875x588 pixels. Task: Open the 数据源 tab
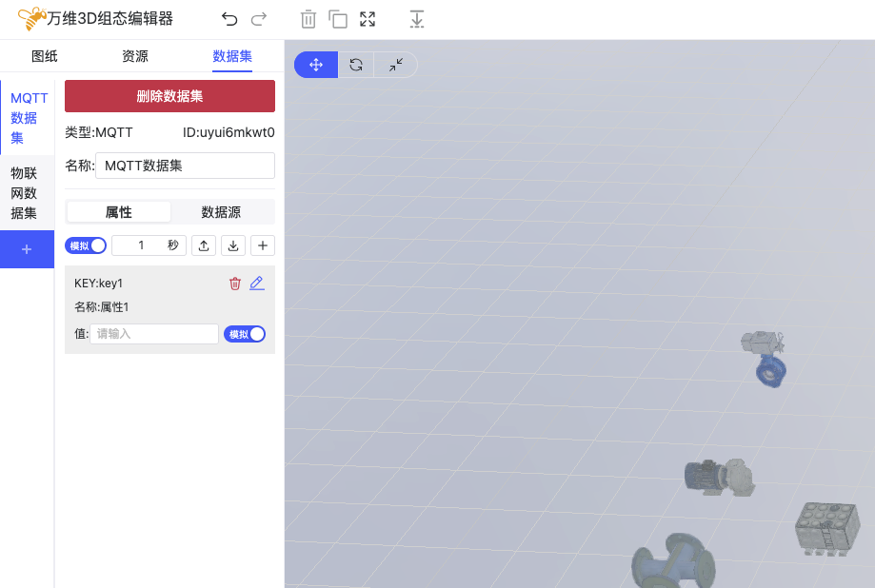(221, 211)
